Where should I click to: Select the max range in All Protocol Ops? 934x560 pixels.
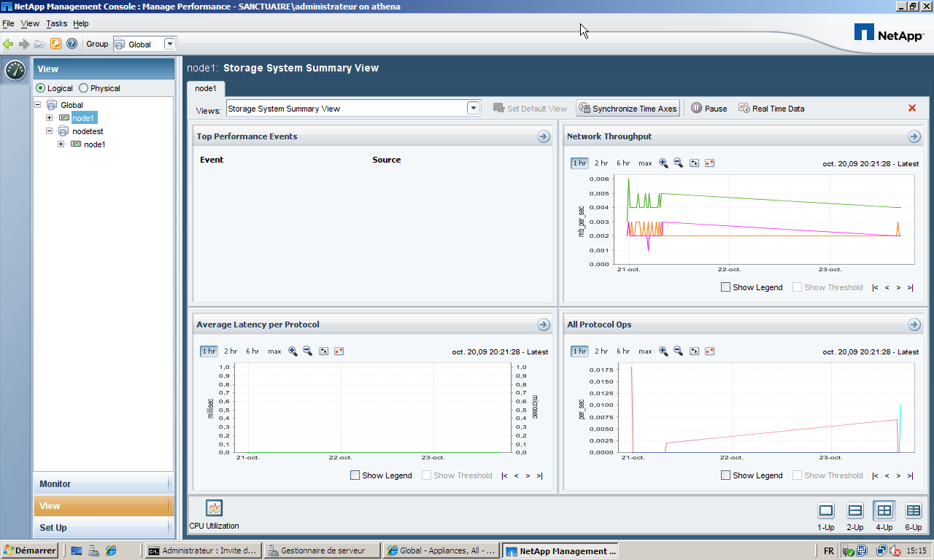pos(645,351)
